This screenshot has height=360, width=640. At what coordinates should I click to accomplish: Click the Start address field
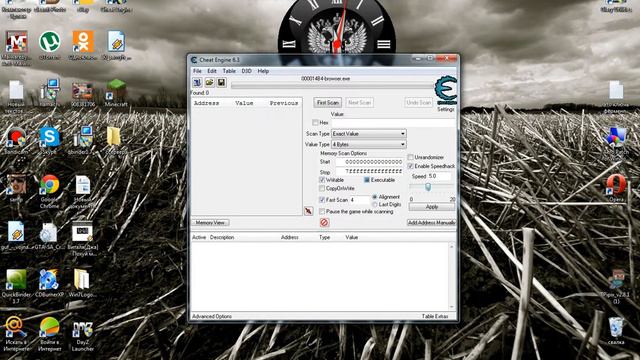click(x=369, y=162)
